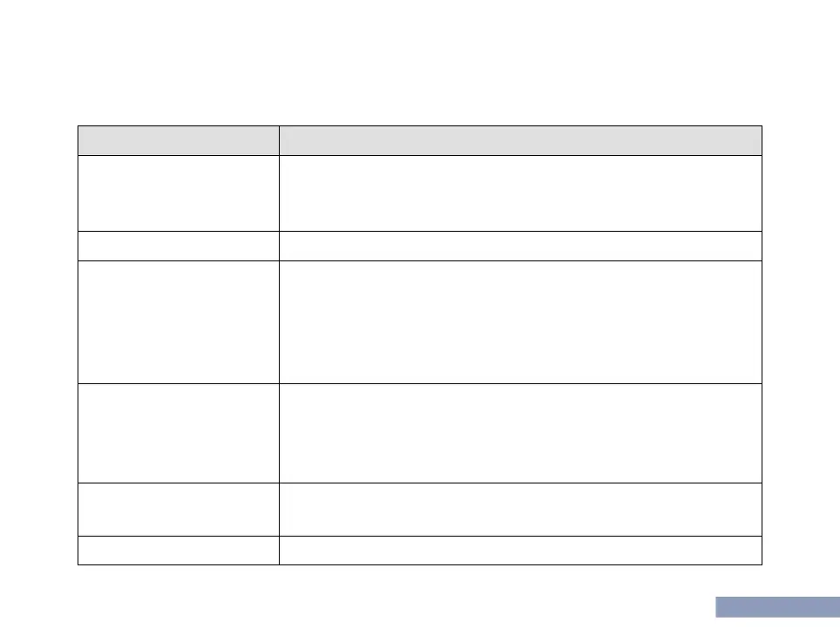The width and height of the screenshot is (840, 642).
Task: Select the second body row's narrow cell
Action: click(x=179, y=247)
